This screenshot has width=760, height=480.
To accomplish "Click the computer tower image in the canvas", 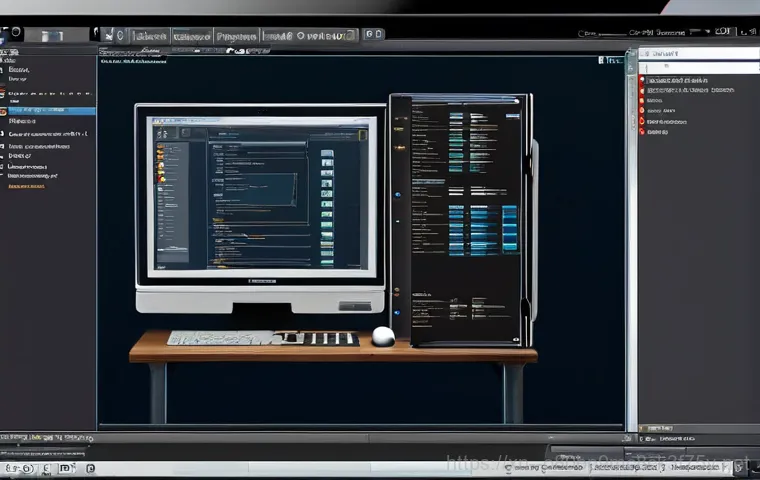I will coord(461,220).
